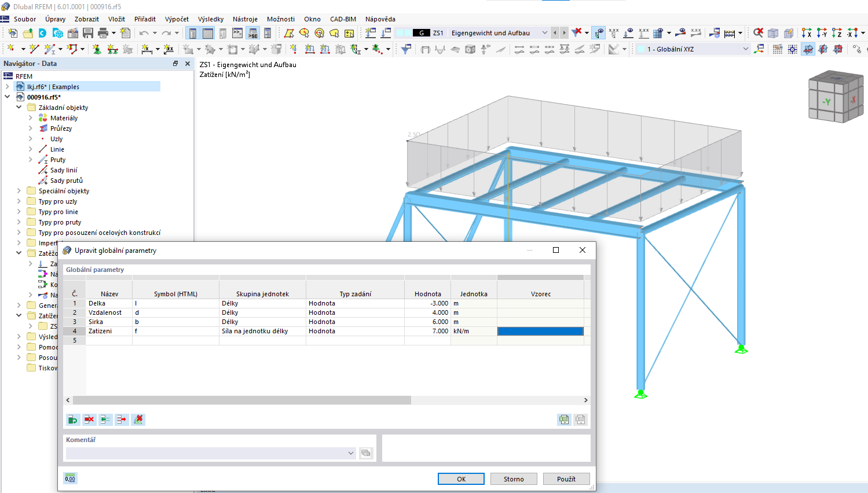This screenshot has width=868, height=493.
Task: Click the navigation cube in the viewport
Action: [836, 97]
